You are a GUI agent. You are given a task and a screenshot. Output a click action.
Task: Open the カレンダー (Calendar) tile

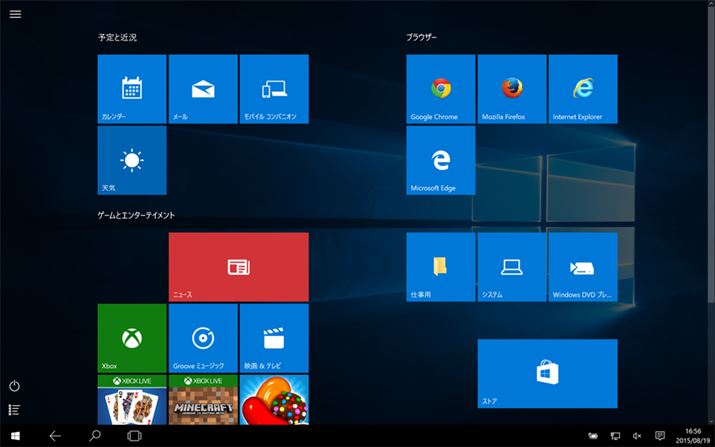pyautogui.click(x=132, y=89)
